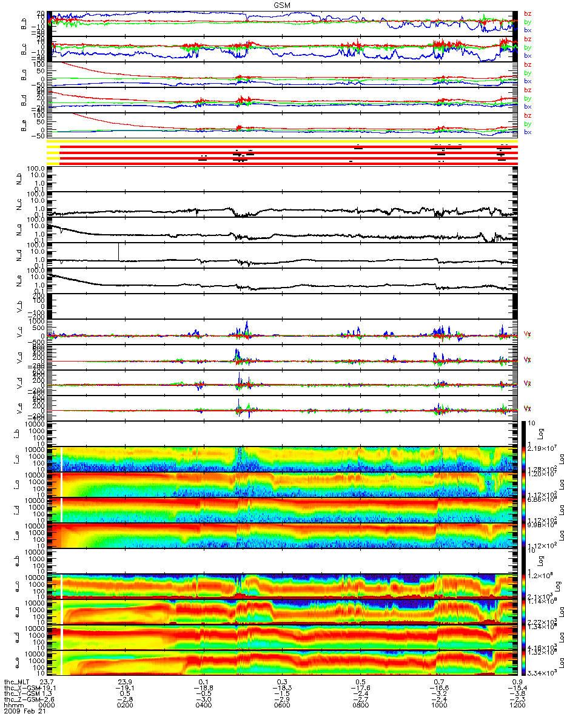Click the V_c velocity trace panel

(283, 332)
